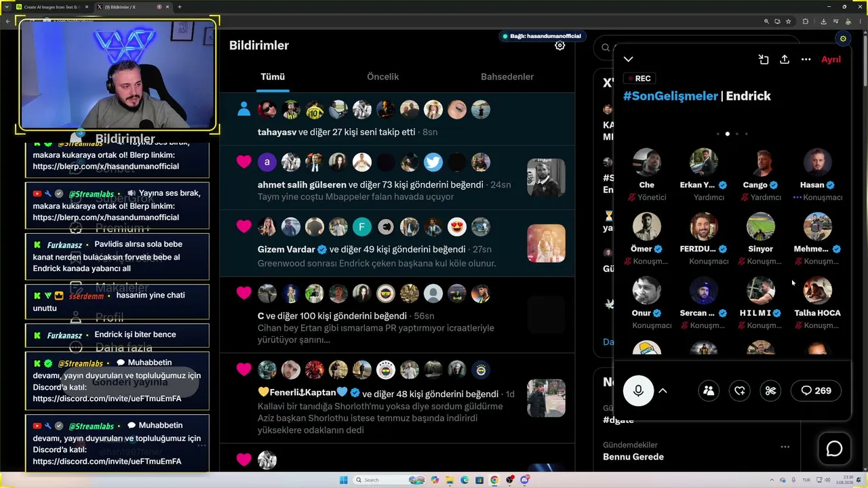This screenshot has height=488, width=868.
Task: Click the yellow gear icon above Space panel
Action: point(843,39)
